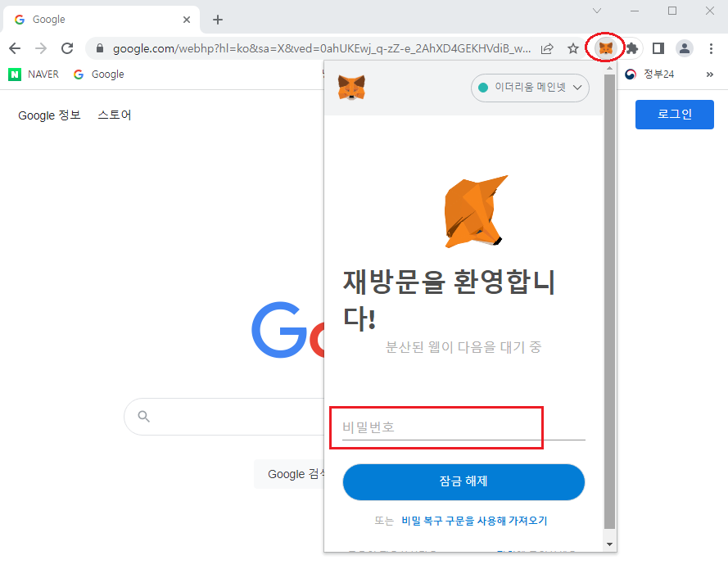Go forward with the forward arrow

coord(41,48)
